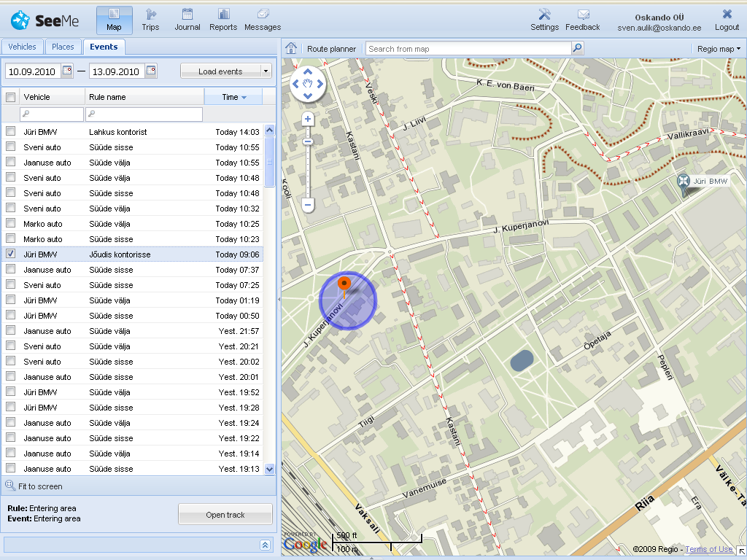Open the Map view
This screenshot has width=747, height=560.
115,20
